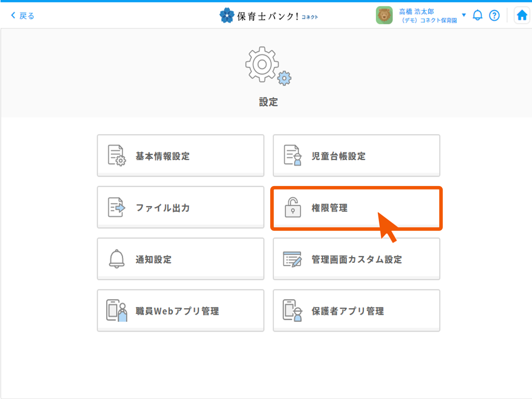The width and height of the screenshot is (532, 399).
Task: Open 保護者アプリ管理
Action: (356, 310)
